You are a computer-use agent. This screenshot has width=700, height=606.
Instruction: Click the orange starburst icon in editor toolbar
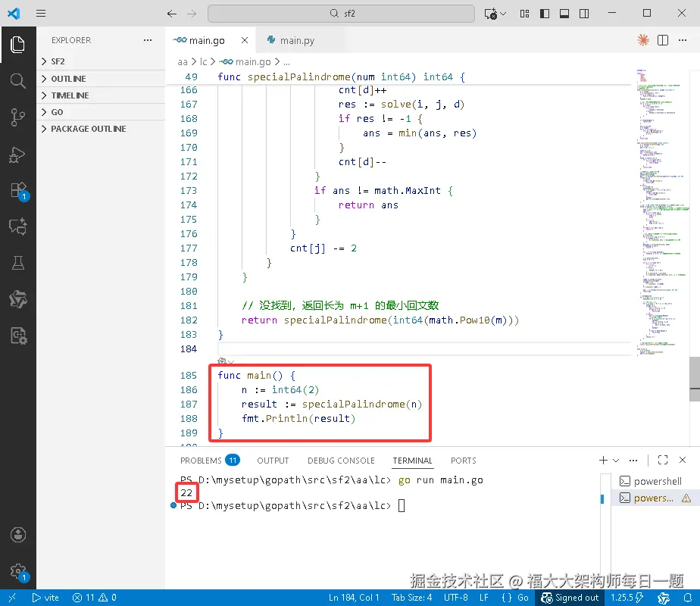[x=643, y=40]
